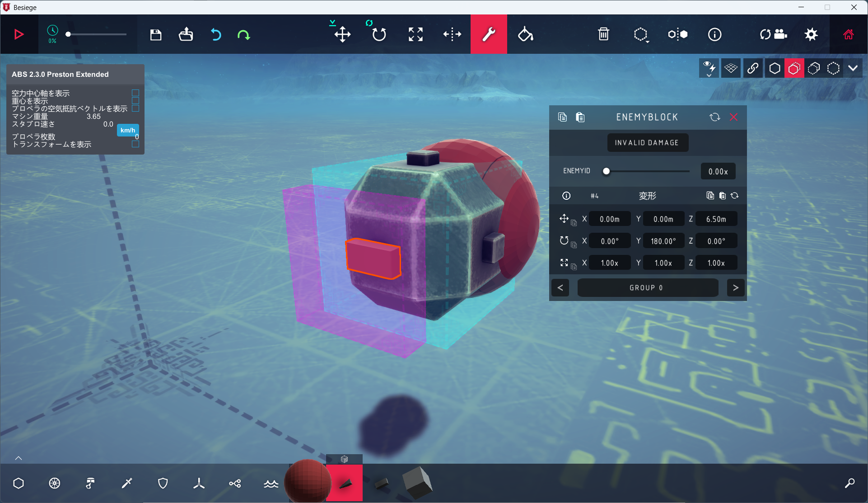Screen dimensions: 868x503
Task: Click the trash delete icon
Action: point(603,34)
